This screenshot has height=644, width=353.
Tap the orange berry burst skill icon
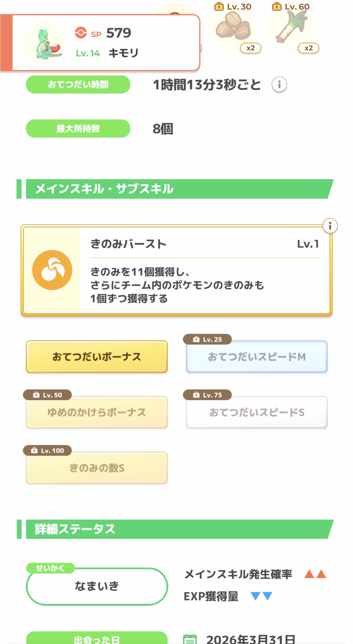coord(52,270)
